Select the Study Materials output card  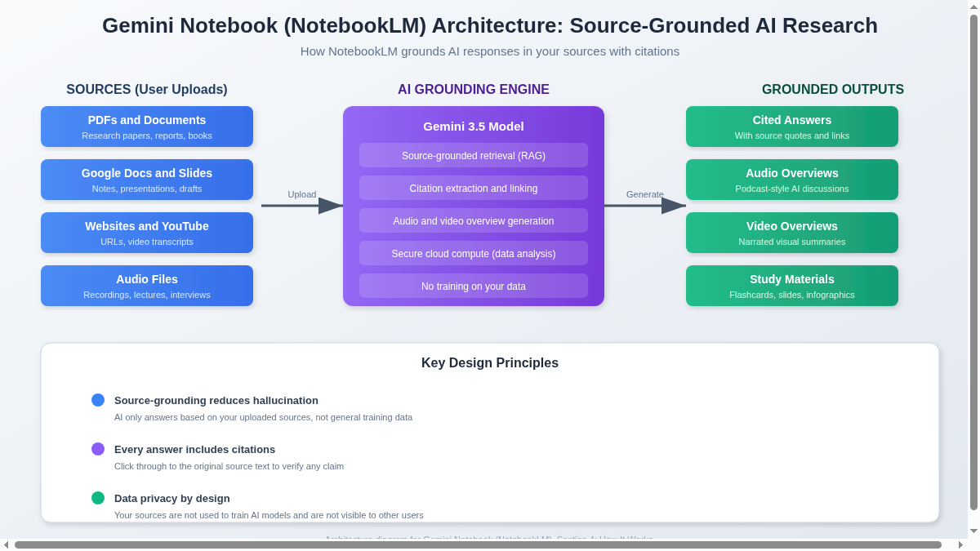point(792,286)
